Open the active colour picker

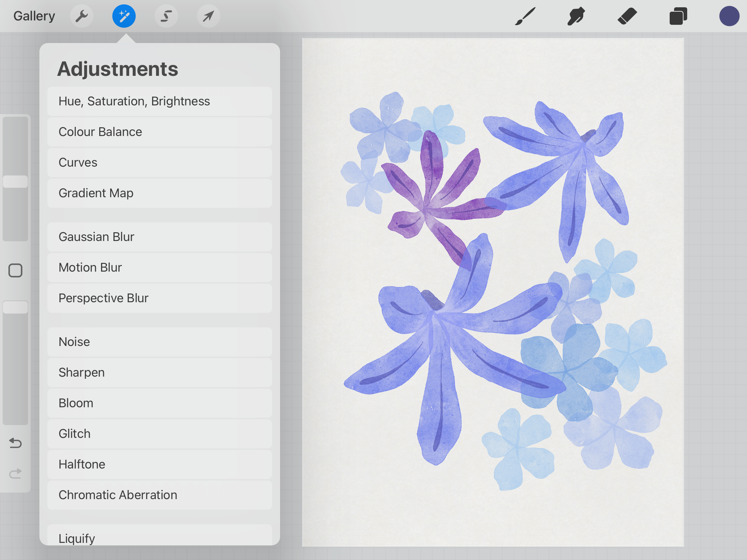[x=729, y=16]
